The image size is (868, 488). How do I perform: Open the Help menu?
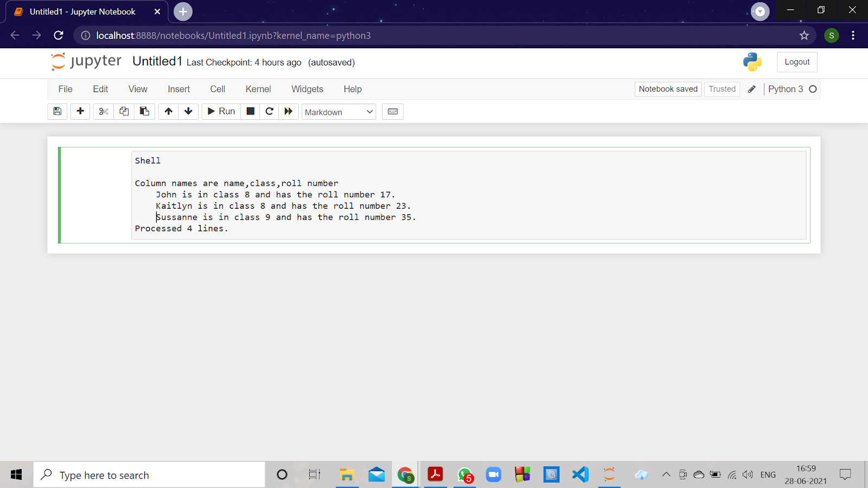coord(353,89)
